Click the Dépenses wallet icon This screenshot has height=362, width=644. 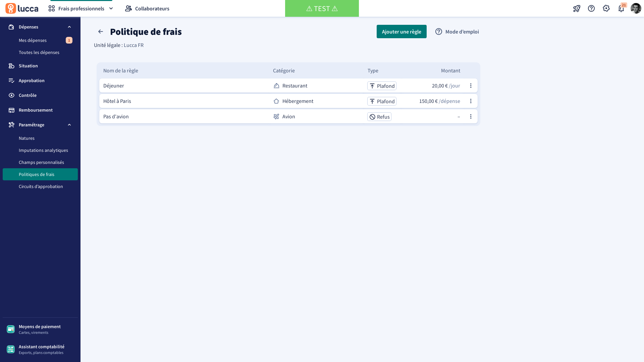(x=11, y=27)
